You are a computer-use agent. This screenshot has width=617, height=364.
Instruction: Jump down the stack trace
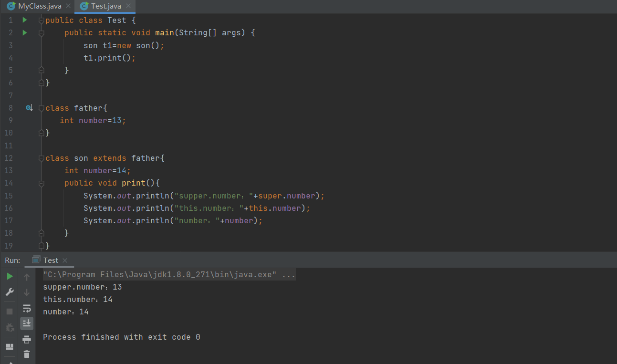tap(27, 292)
